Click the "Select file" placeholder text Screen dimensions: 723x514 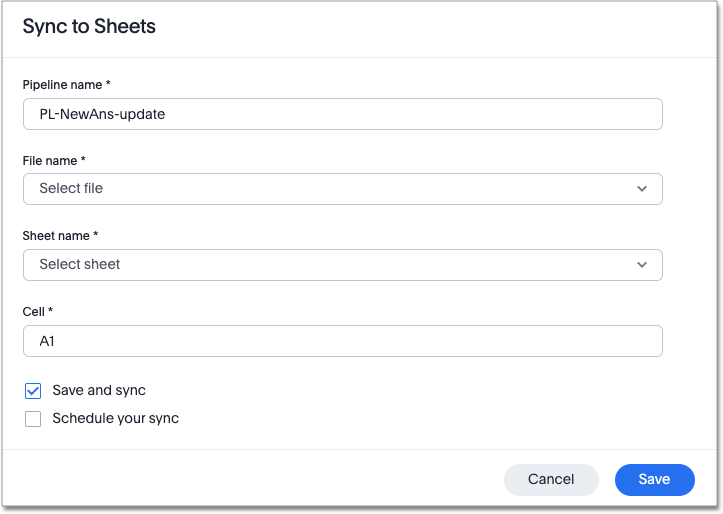click(x=71, y=189)
